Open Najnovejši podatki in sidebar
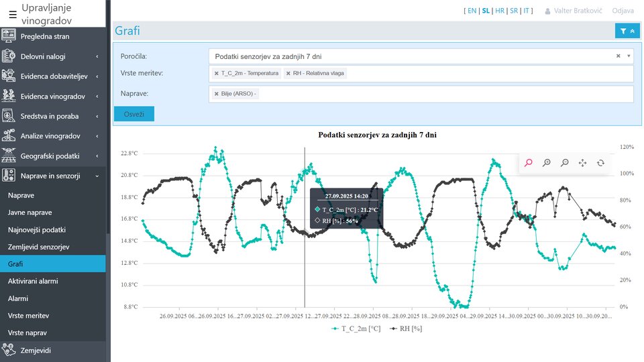Screen dimensions: 644x362 36,229
